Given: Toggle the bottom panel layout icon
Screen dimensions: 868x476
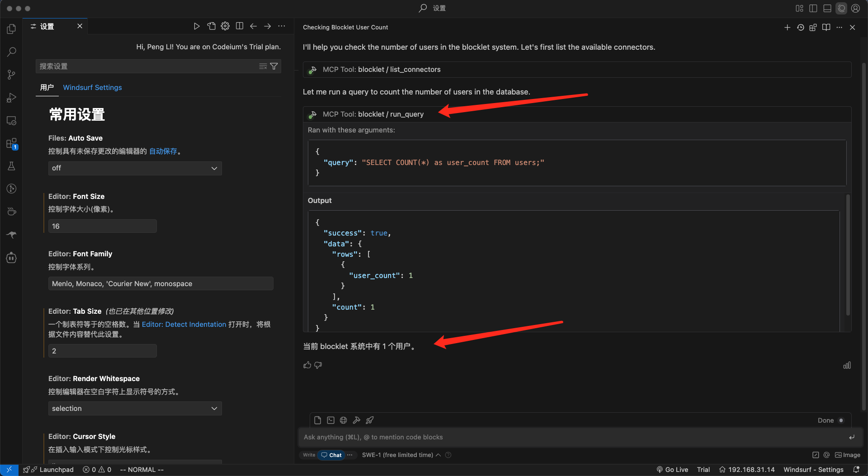Looking at the screenshot, I should [827, 8].
